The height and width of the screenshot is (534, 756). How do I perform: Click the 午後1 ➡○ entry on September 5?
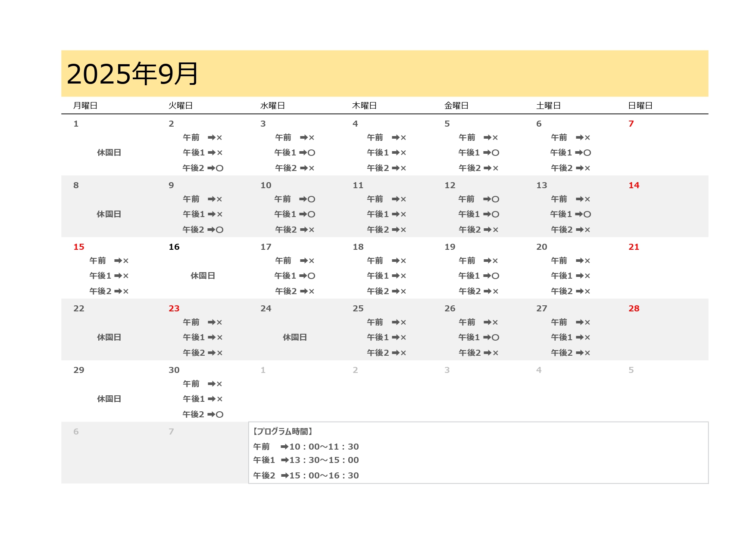pos(479,152)
